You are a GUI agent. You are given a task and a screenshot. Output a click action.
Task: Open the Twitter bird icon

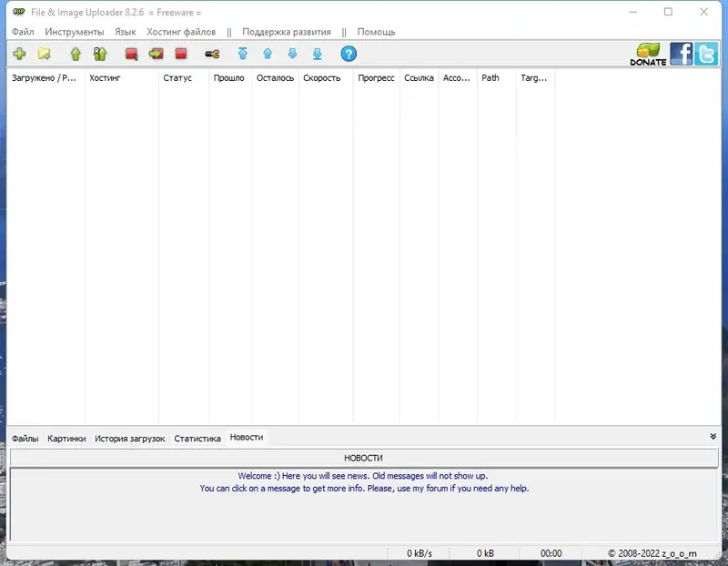point(706,54)
